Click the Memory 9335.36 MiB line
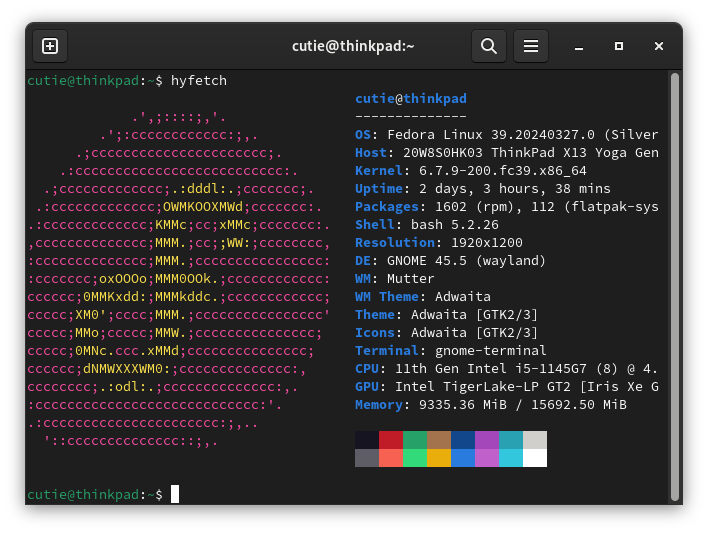The image size is (708, 533). point(491,405)
